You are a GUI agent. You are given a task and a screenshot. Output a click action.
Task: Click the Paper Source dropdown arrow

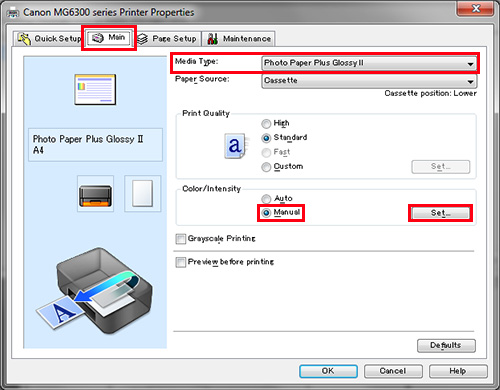coord(470,81)
